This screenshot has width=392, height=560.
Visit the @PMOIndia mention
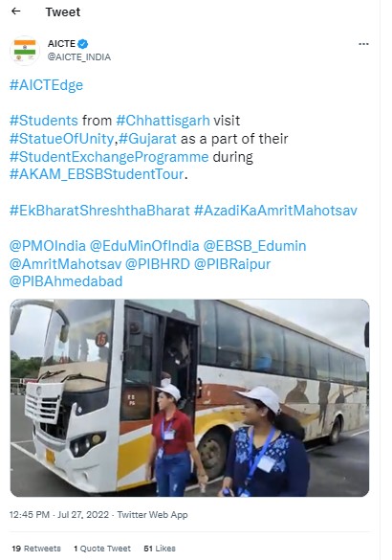(x=48, y=246)
